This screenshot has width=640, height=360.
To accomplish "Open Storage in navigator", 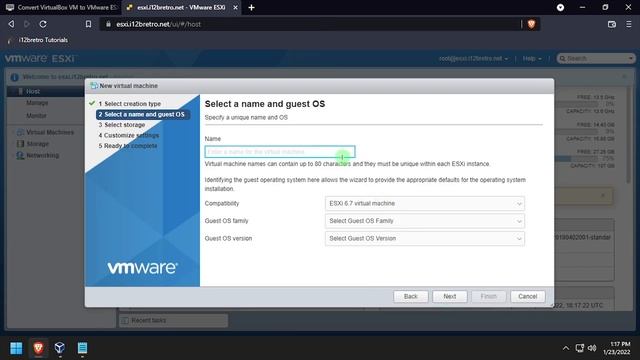I will click(x=38, y=144).
